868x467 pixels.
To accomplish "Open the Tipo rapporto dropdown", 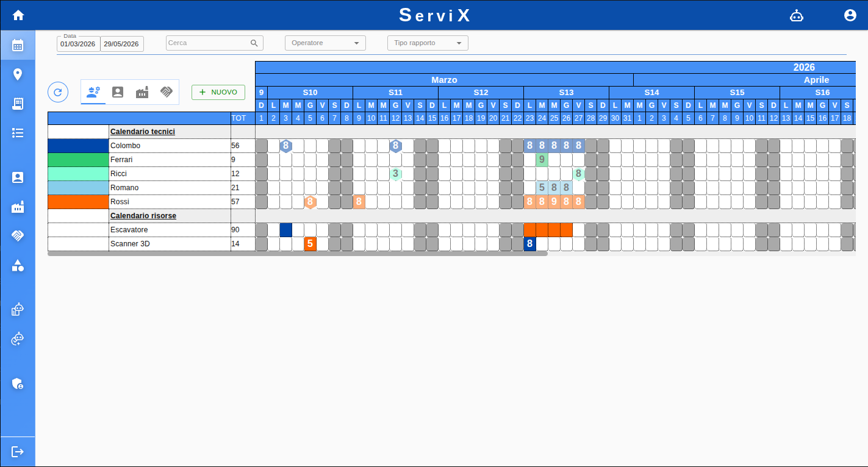I will 428,43.
